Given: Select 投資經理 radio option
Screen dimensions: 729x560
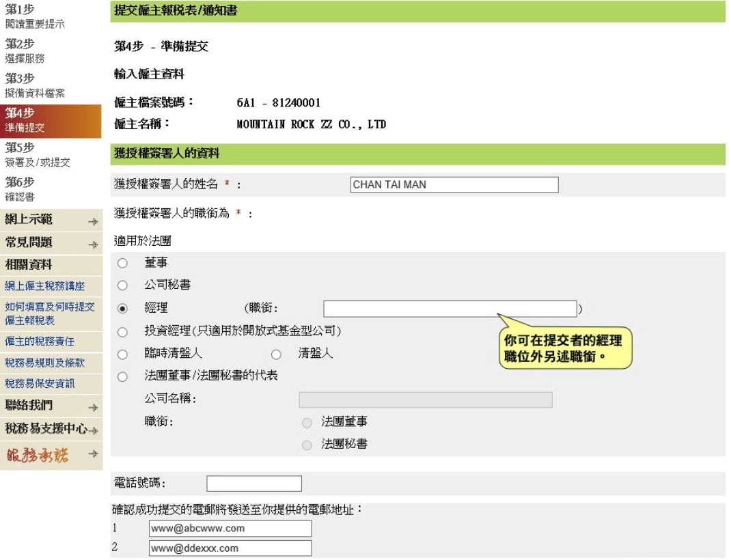Looking at the screenshot, I should click(122, 332).
